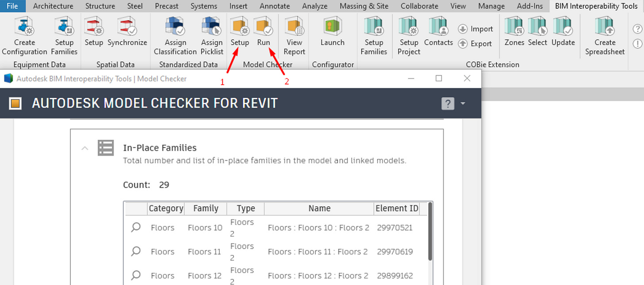The height and width of the screenshot is (285, 644).
Task: Open COBie Zones tool
Action: (514, 32)
